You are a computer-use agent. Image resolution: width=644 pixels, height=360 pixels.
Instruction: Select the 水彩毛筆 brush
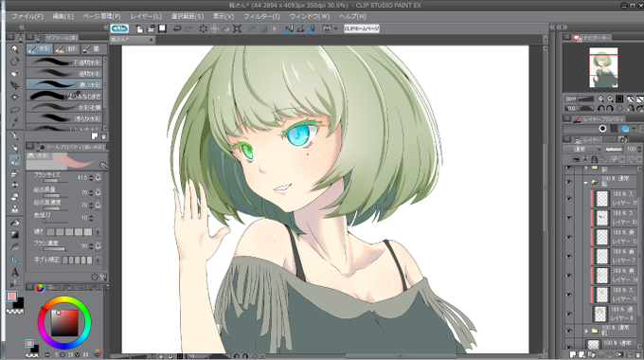click(x=64, y=107)
